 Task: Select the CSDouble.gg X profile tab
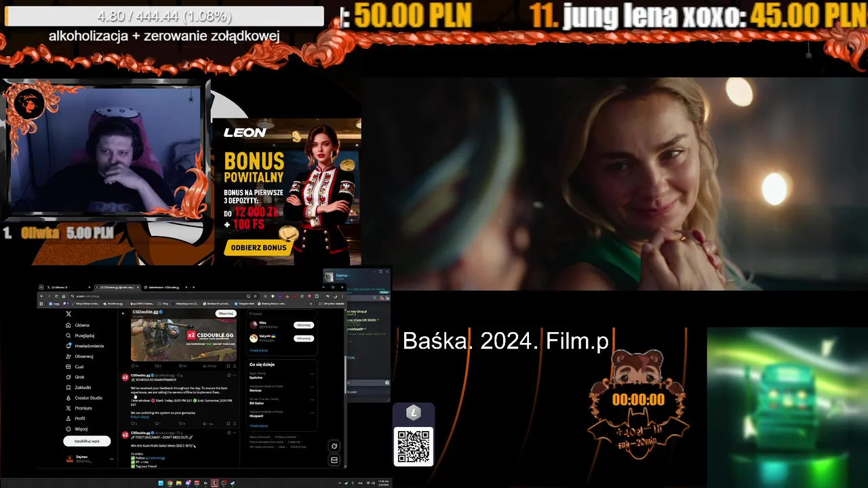pos(118,287)
